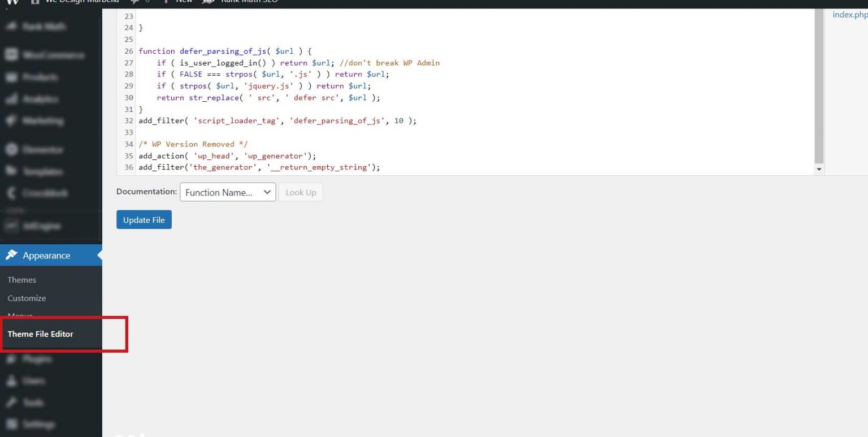This screenshot has width=868, height=437.
Task: Open WooCommerce from the sidebar icon
Action: (12, 54)
